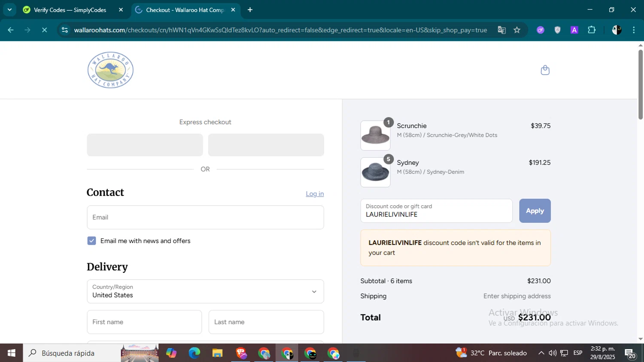Open the Windows Start menu
The image size is (644, 362).
(11, 353)
